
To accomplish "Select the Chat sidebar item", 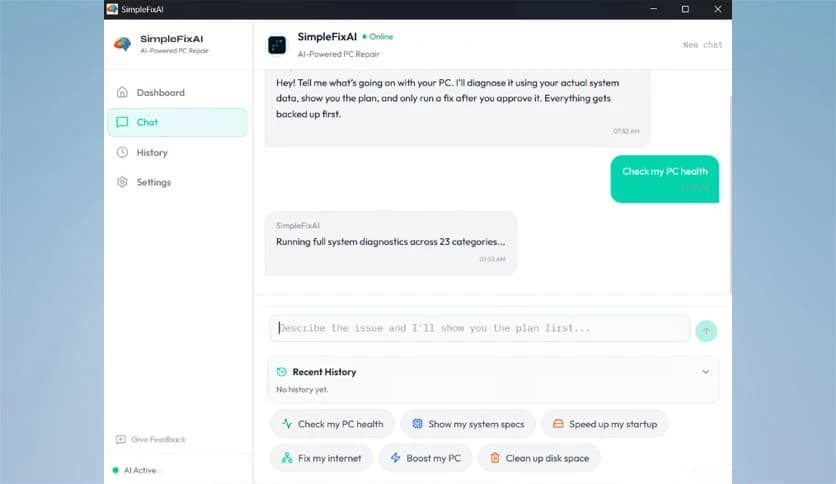I will click(178, 122).
